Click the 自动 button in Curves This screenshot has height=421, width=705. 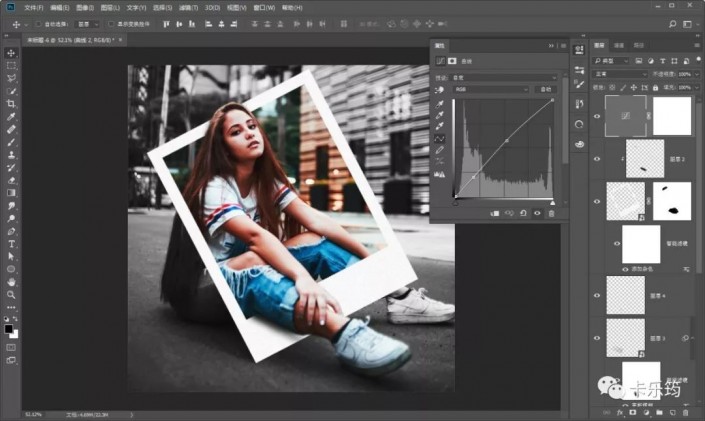click(545, 90)
